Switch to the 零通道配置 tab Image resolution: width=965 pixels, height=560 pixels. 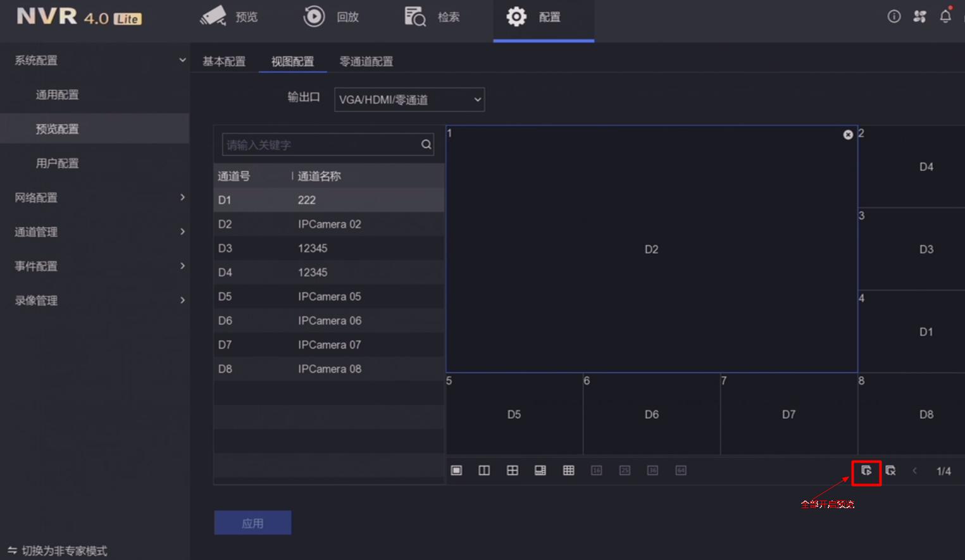(366, 61)
